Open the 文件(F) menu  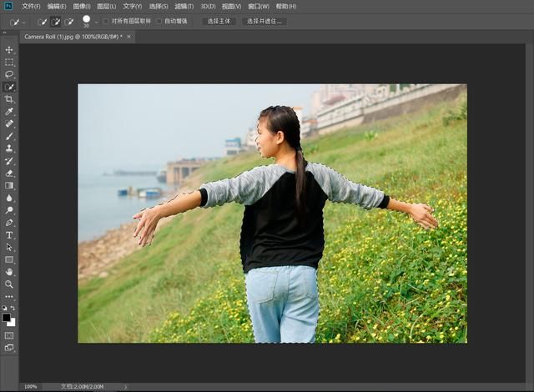tap(31, 7)
